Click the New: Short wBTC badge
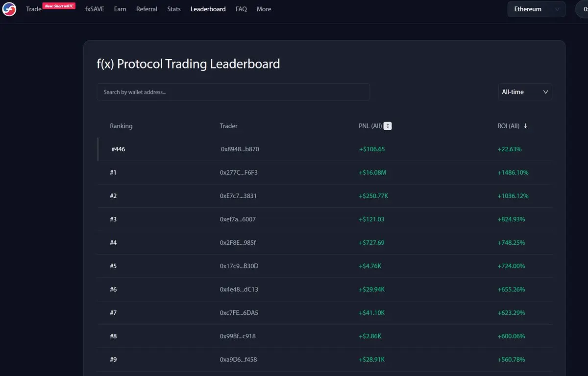Image resolution: width=588 pixels, height=376 pixels. click(x=59, y=6)
